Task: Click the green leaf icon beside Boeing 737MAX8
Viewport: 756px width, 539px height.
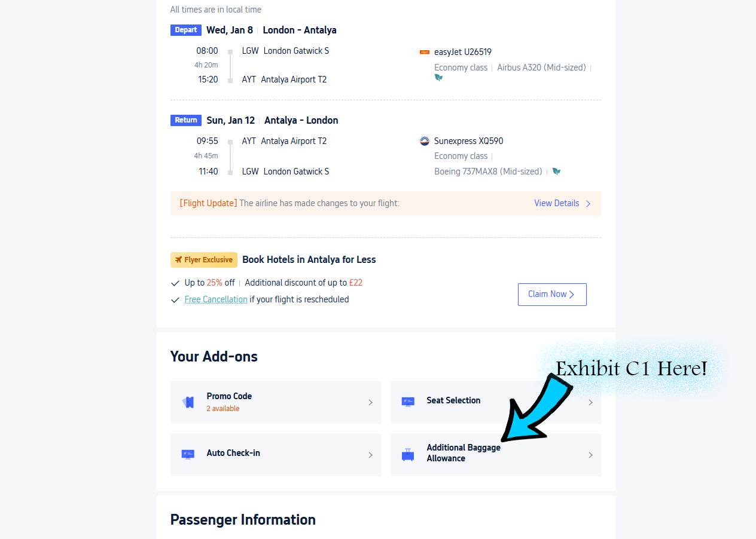Action: pos(556,171)
